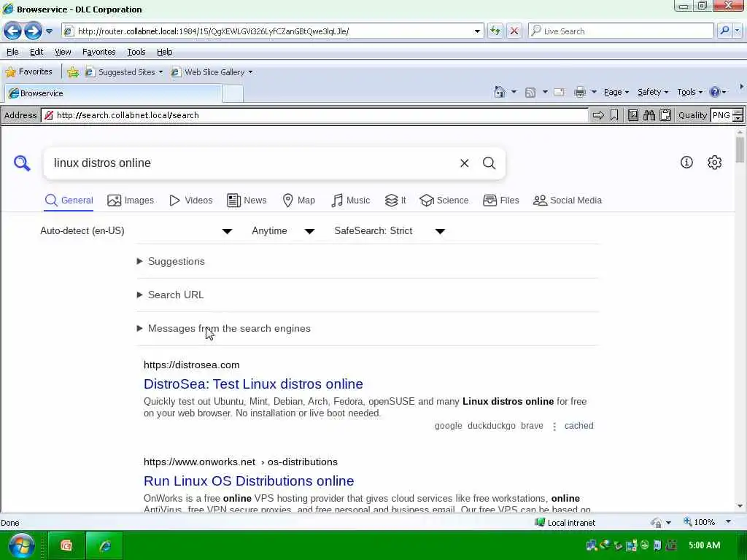Viewport: 747px width, 560px height.
Task: Click the IE Back navigation button
Action: [x=13, y=31]
